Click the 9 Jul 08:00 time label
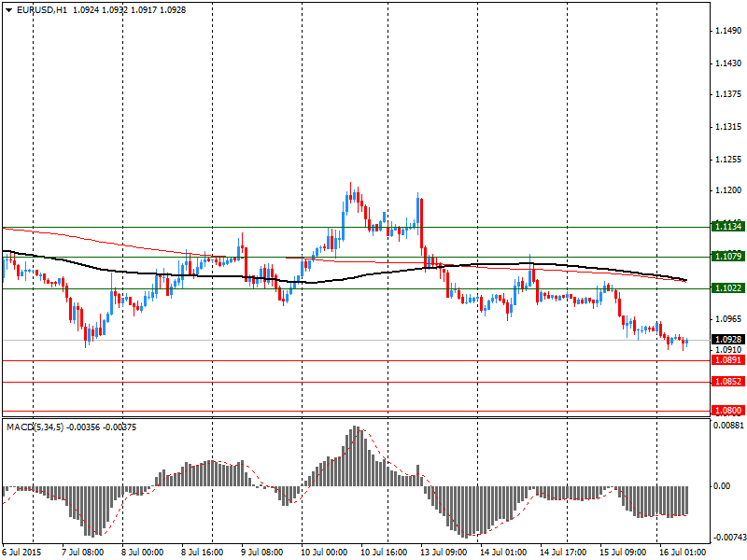The height and width of the screenshot is (560, 747). point(263,553)
